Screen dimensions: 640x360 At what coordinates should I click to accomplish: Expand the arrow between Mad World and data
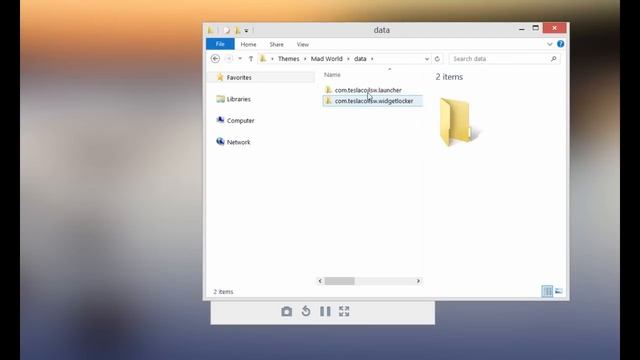tap(348, 59)
